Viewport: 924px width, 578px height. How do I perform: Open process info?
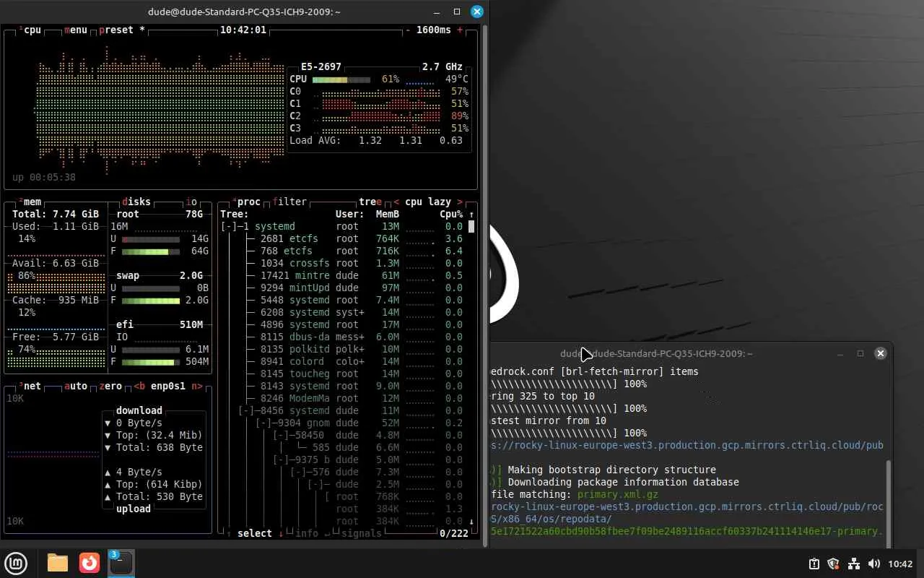pos(313,533)
